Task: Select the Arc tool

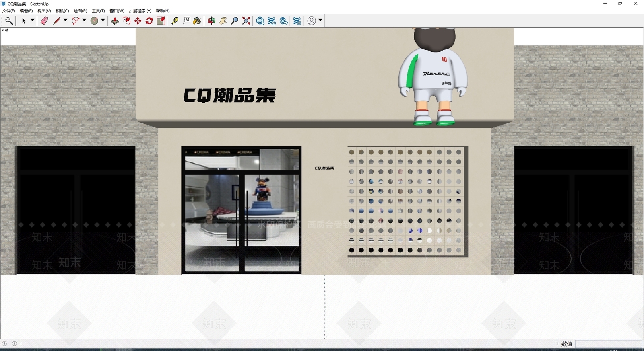Action: click(x=75, y=21)
